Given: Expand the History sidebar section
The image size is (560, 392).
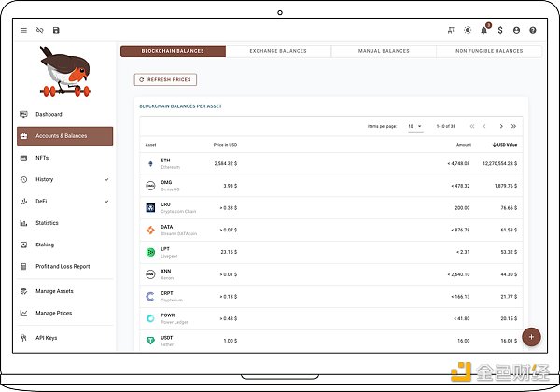Looking at the screenshot, I should (x=64, y=179).
